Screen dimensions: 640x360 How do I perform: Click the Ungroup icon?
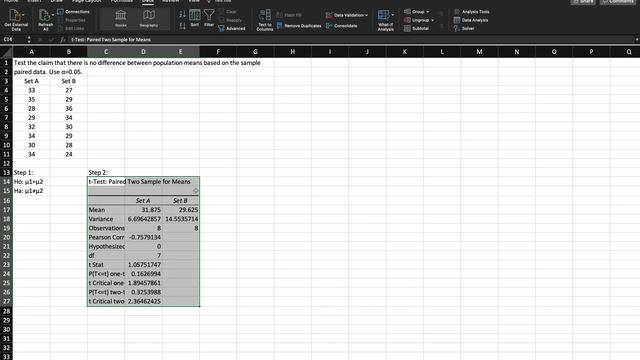[407, 20]
